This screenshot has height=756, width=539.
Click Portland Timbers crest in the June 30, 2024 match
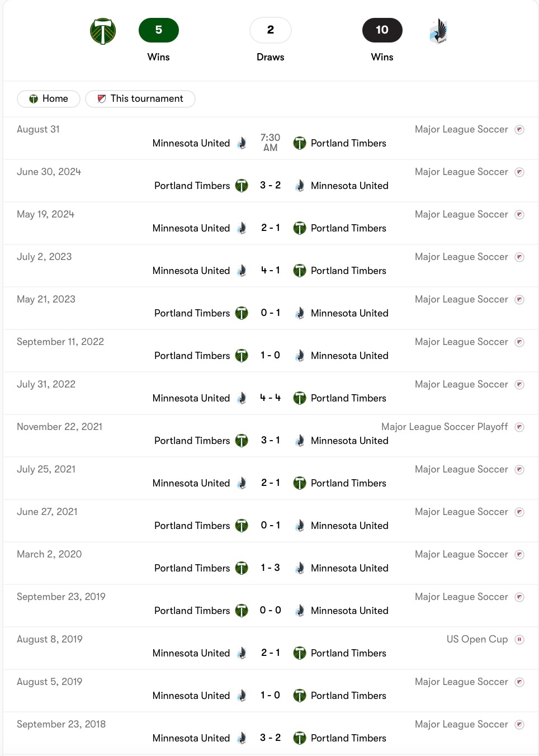(242, 186)
